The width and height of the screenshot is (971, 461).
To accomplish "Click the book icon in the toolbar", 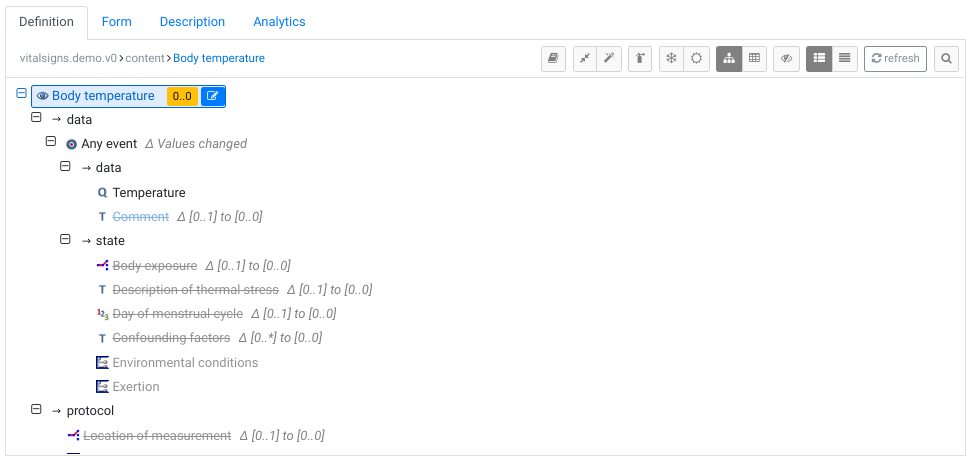I will [553, 59].
